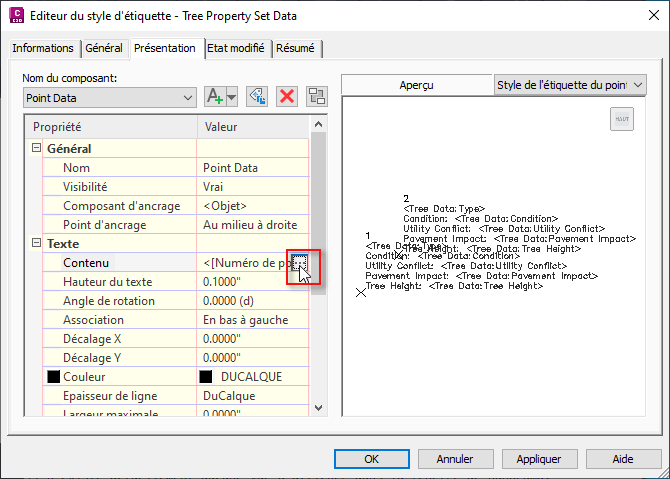This screenshot has height=479, width=670.
Task: Switch to the Général tab
Action: [104, 48]
